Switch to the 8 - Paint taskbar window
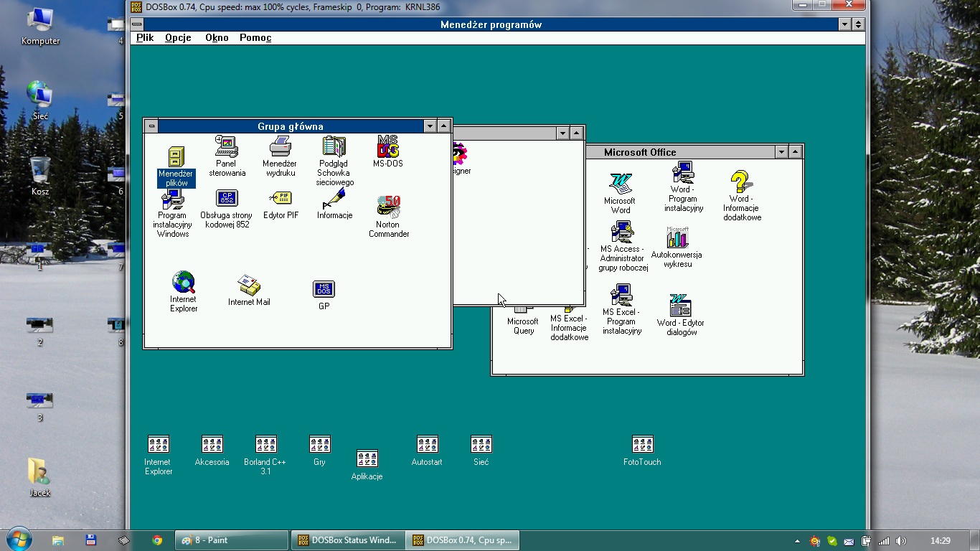Screen dimensions: 980x551 point(231,540)
